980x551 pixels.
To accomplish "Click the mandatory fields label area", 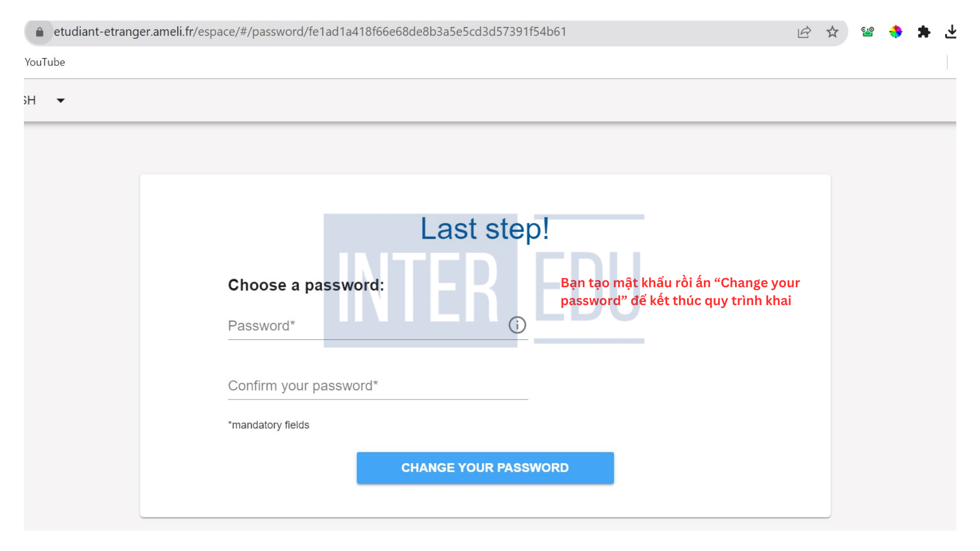I will 268,424.
